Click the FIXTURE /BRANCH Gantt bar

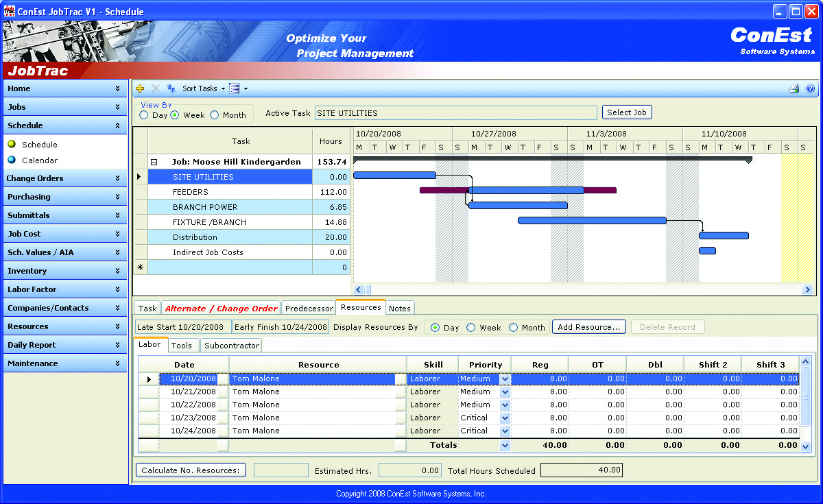[x=592, y=221]
